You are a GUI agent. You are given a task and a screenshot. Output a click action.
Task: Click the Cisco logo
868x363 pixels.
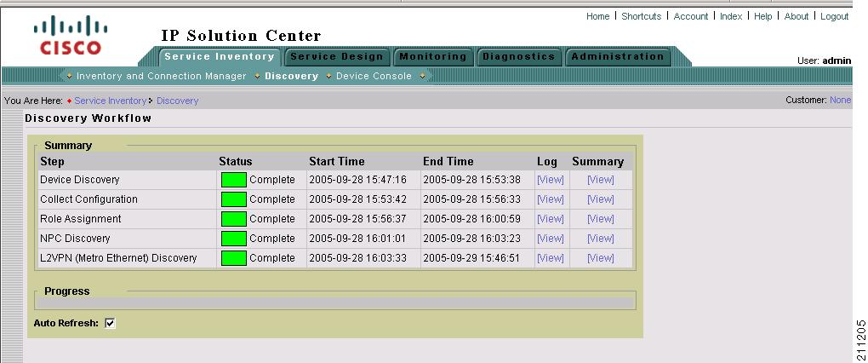click(71, 35)
